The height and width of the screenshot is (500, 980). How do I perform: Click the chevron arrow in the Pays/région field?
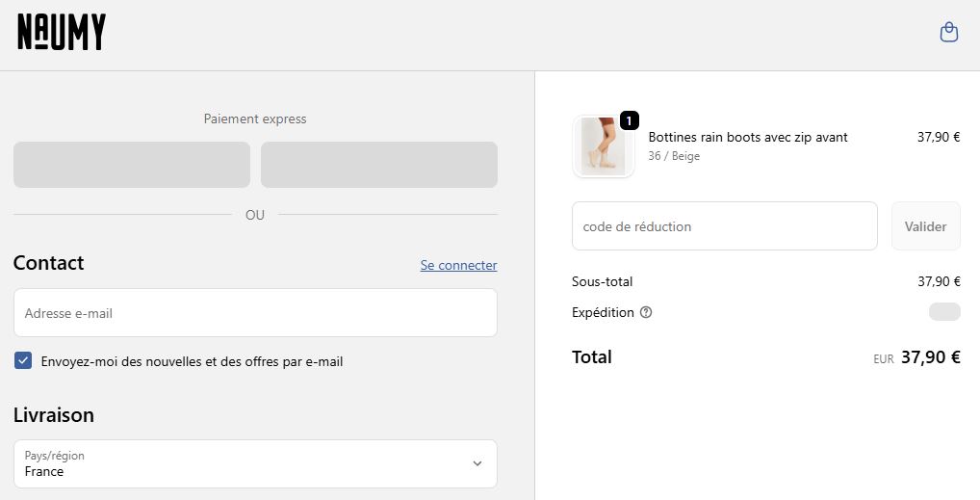click(477, 463)
